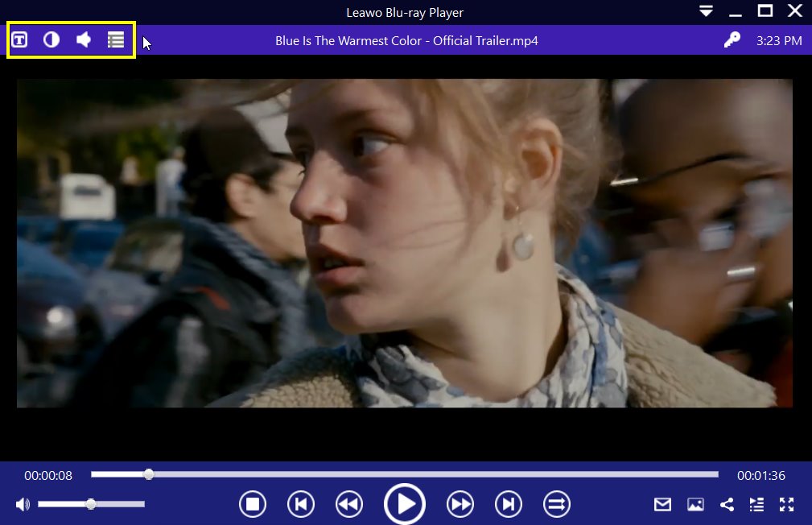
Task: Play the video
Action: [x=405, y=504]
